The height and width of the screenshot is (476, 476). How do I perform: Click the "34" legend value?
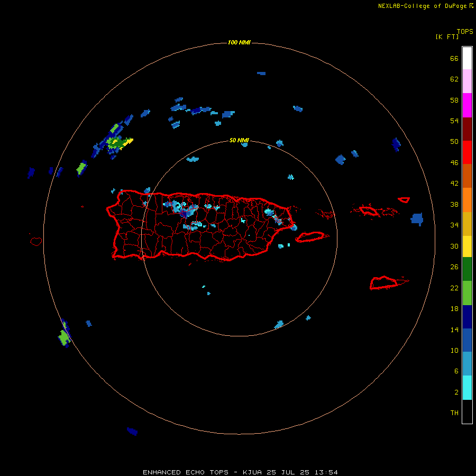tap(454, 225)
